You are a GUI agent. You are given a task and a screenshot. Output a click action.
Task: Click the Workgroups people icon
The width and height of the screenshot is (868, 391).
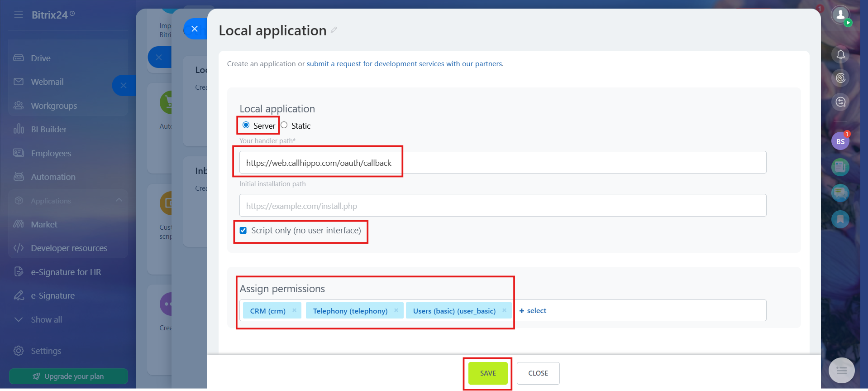click(x=19, y=106)
